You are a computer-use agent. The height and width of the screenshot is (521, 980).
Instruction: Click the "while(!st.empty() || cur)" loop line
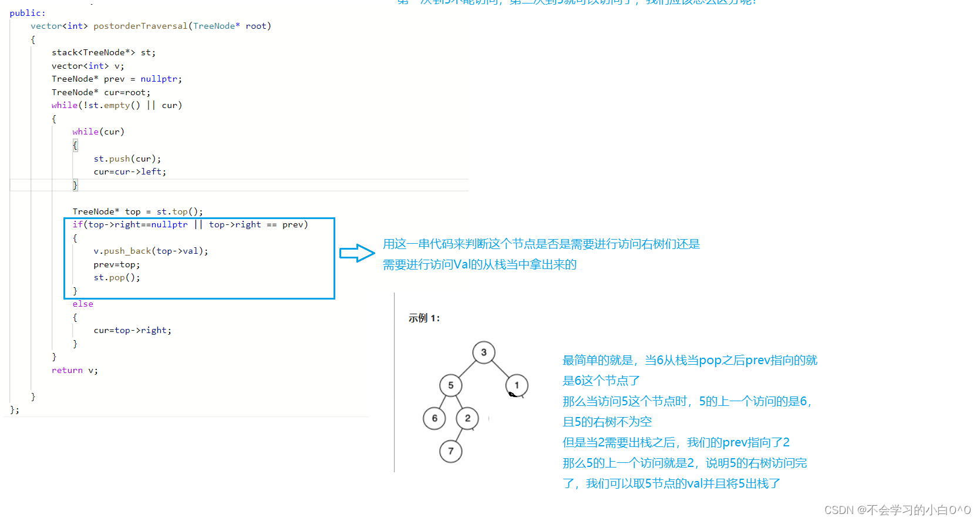[117, 105]
